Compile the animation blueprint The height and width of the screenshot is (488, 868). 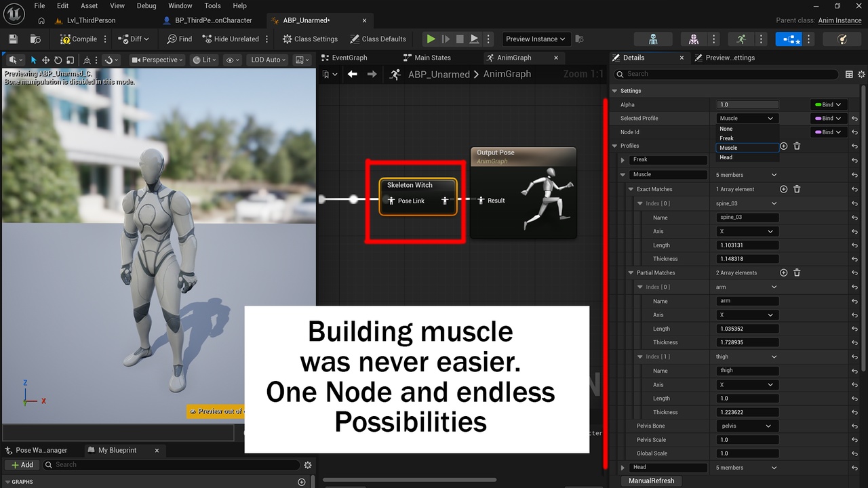click(78, 39)
